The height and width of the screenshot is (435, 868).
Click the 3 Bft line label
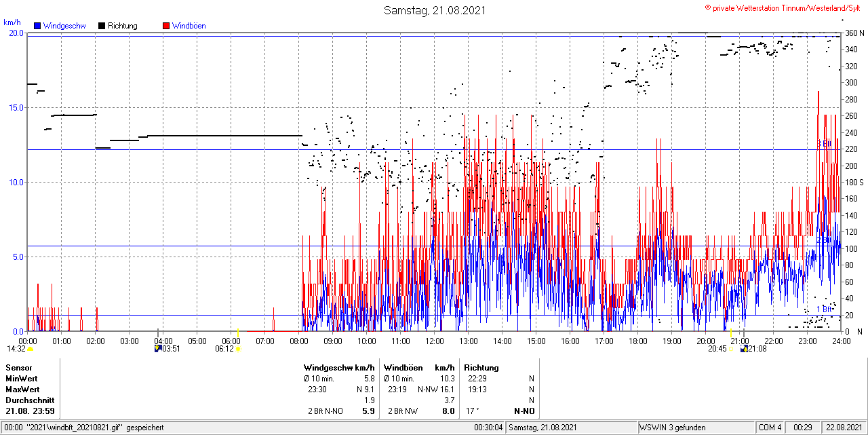tap(824, 144)
